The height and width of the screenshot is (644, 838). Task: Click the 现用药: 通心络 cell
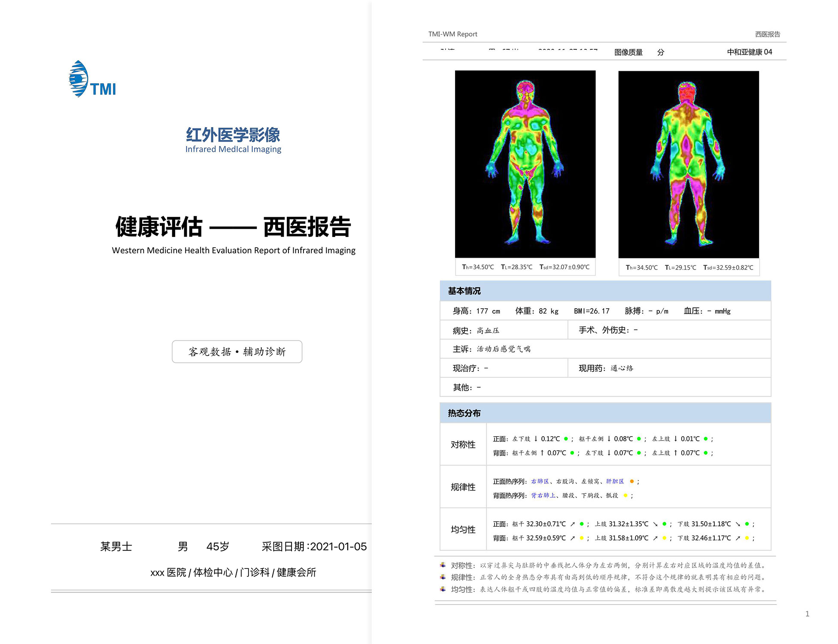click(x=669, y=368)
